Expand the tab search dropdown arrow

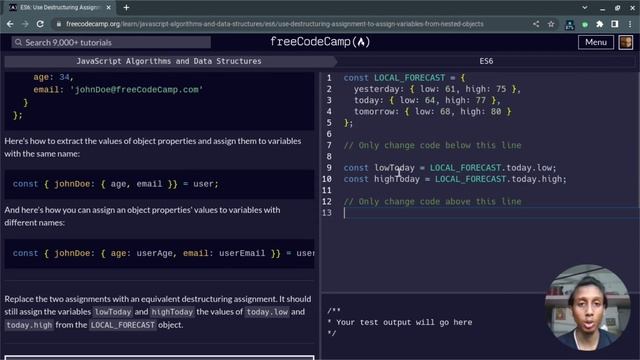tap(585, 7)
